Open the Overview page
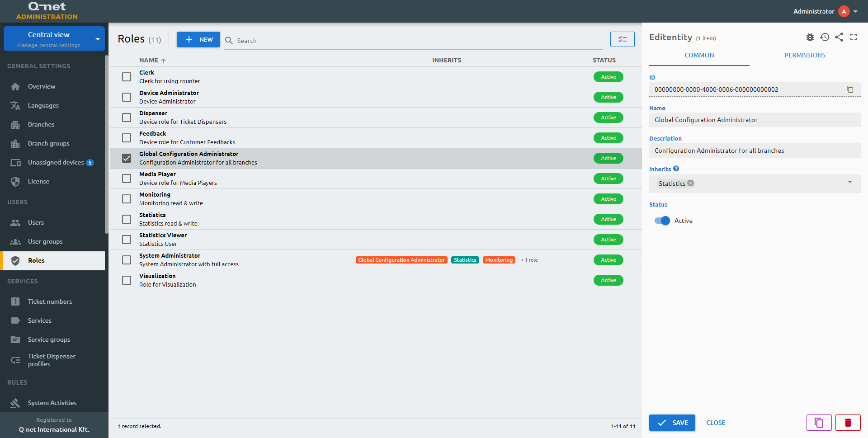Screen dimensions: 868x438 [53, 86]
